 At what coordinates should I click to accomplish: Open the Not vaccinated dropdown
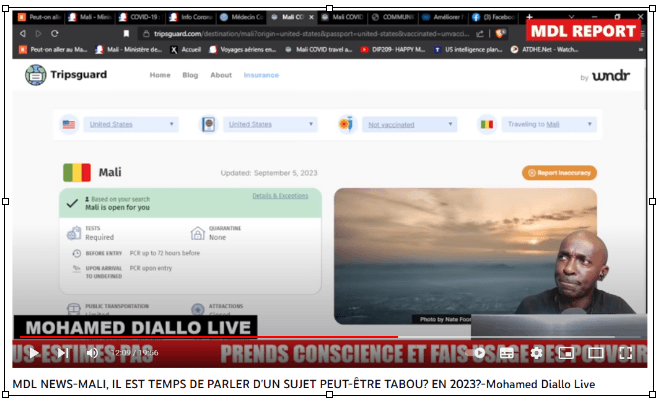(409, 124)
